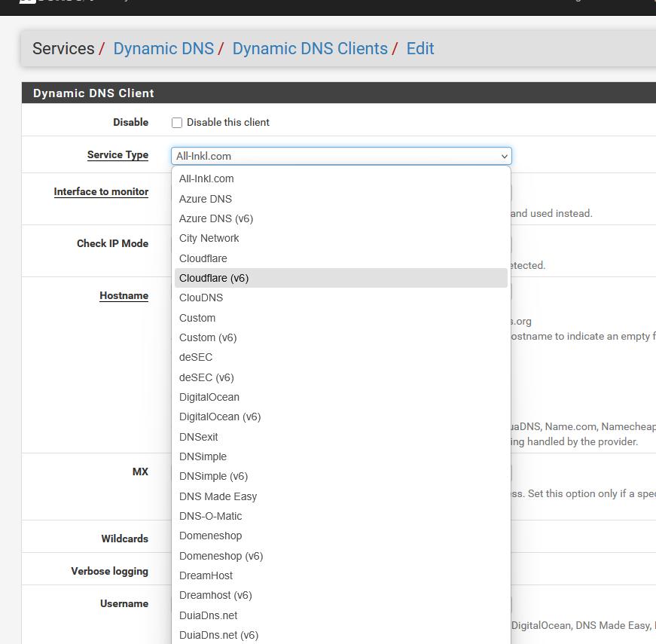Screen dimensions: 656x644
Task: Click the Edit breadcrumb link
Action: click(420, 49)
